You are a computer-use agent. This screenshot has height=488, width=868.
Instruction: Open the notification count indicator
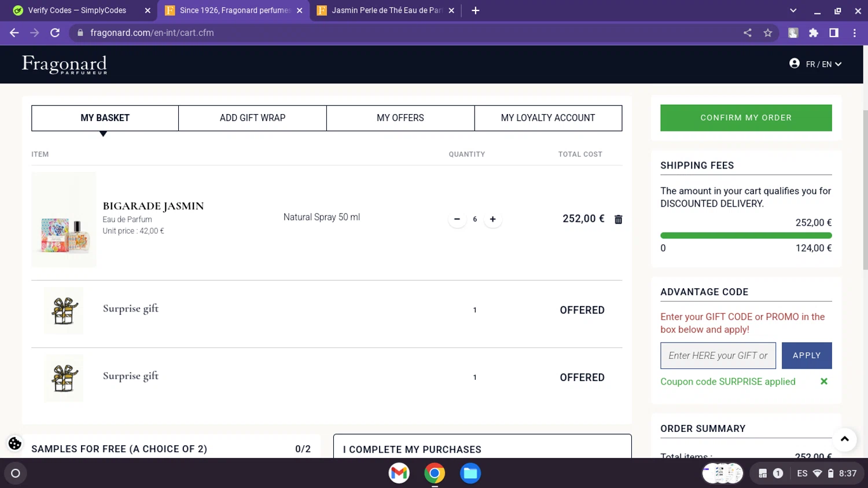778,474
